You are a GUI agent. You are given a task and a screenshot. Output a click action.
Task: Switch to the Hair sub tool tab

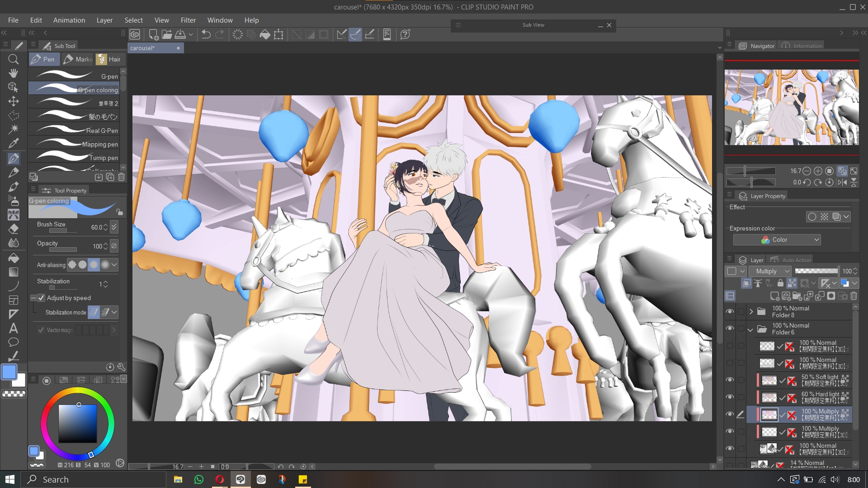(x=110, y=59)
